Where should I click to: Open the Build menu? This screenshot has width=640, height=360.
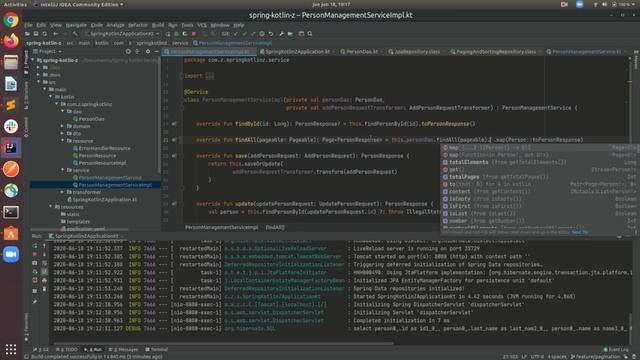[x=158, y=25]
